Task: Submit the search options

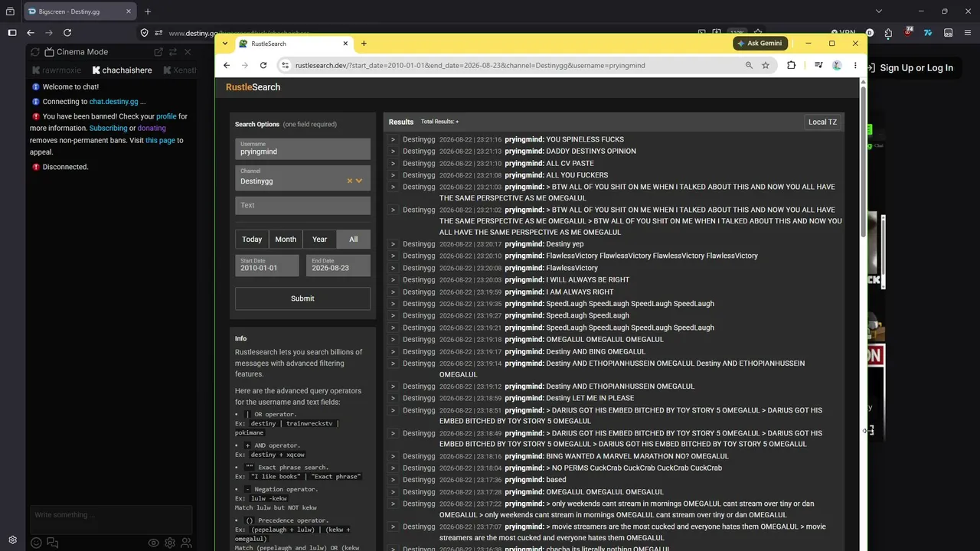Action: pyautogui.click(x=302, y=298)
